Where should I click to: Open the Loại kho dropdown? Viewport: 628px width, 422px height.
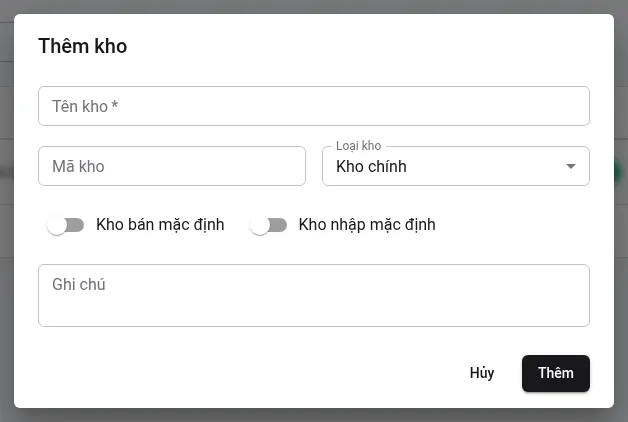point(456,166)
